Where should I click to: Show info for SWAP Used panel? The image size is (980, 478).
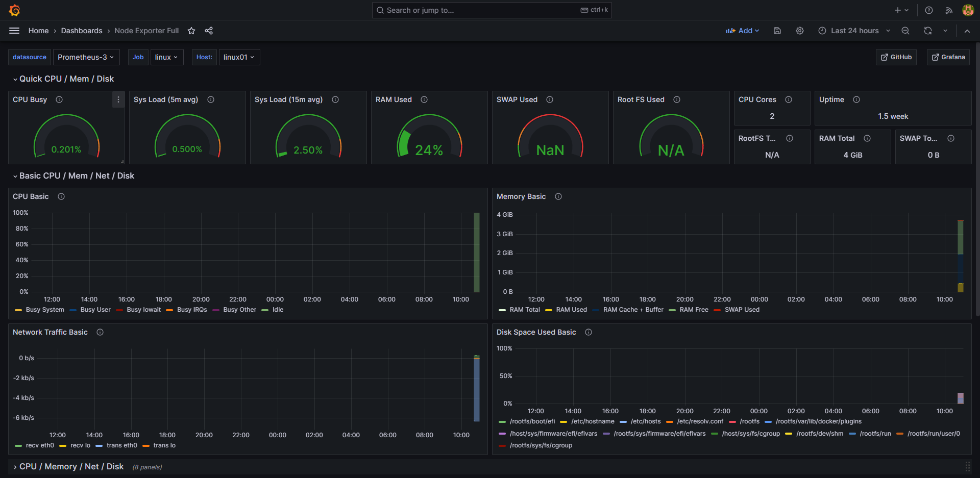click(x=550, y=99)
